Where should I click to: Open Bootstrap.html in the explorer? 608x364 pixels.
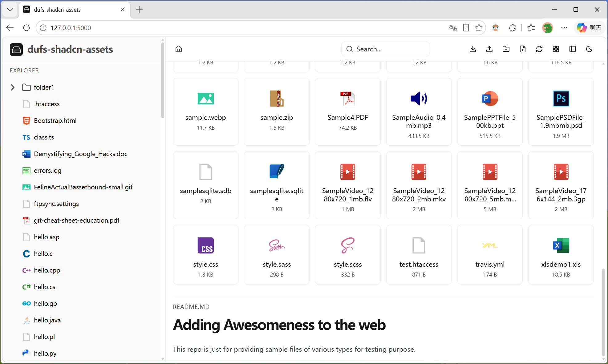pyautogui.click(x=55, y=121)
